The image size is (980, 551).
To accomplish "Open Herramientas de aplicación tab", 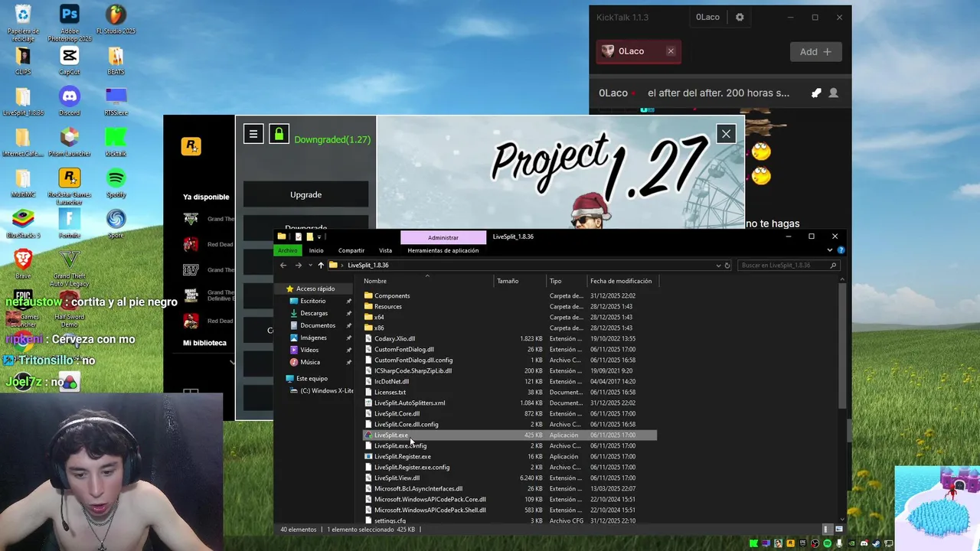I will 443,250.
